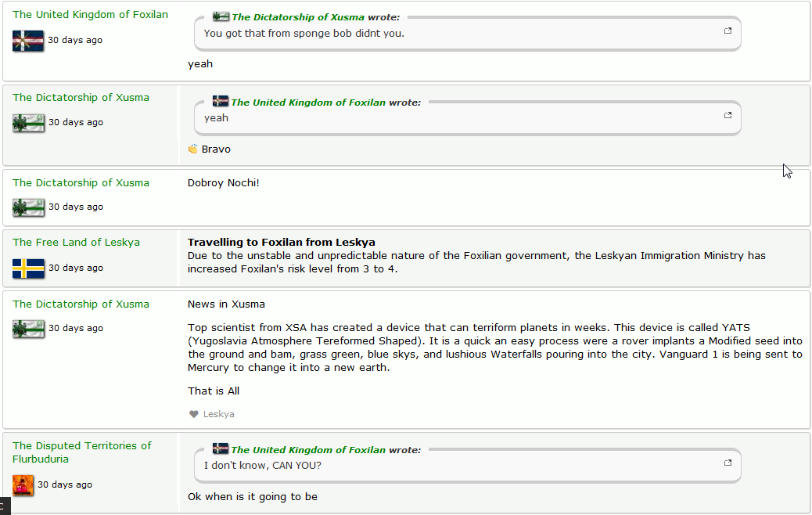Image resolution: width=812 pixels, height=515 pixels.
Task: Open quoted post link icon in sponge bob quote
Action: pyautogui.click(x=728, y=31)
